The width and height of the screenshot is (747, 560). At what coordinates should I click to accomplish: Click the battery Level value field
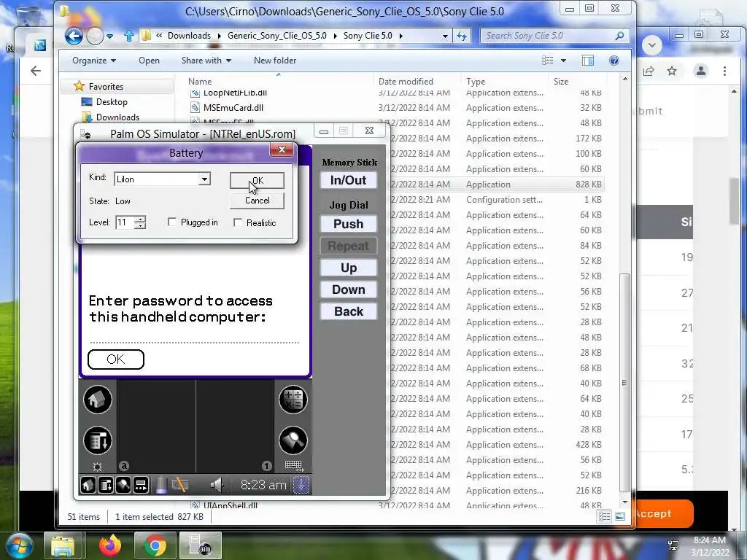click(125, 222)
